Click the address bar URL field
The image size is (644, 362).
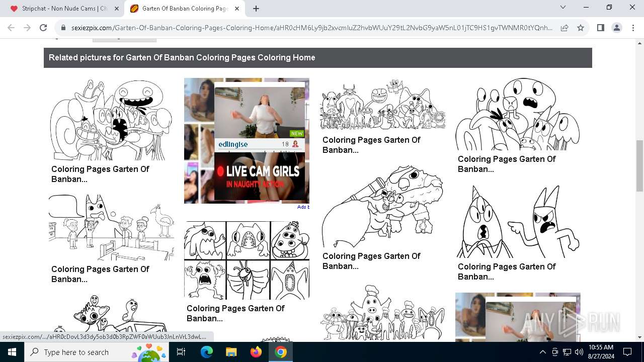[312, 28]
